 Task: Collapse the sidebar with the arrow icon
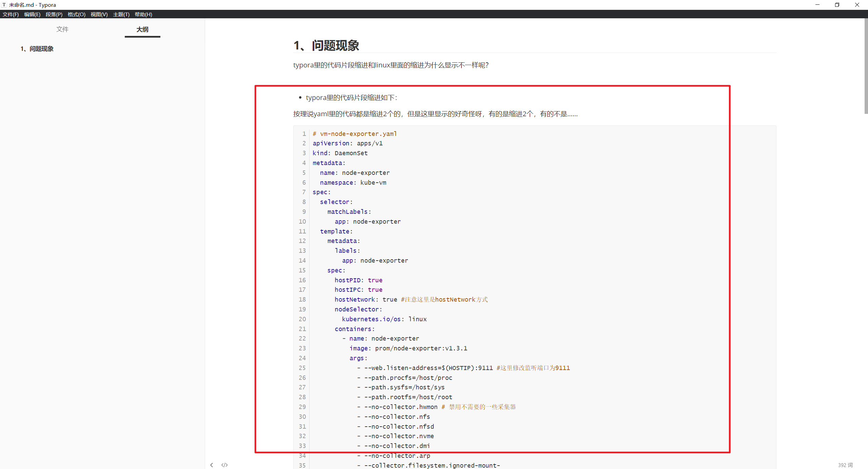coord(212,465)
